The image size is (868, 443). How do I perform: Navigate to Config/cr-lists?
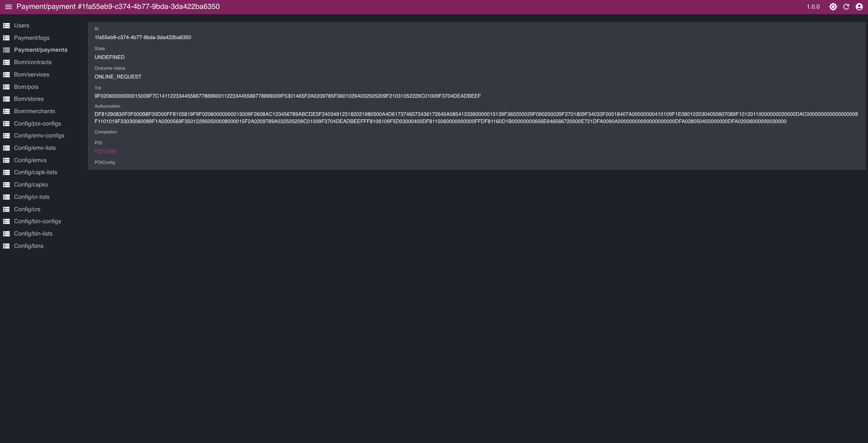[32, 197]
